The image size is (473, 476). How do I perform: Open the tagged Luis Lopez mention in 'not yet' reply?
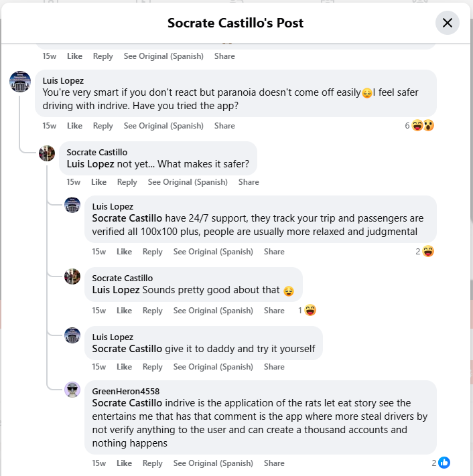(x=90, y=164)
